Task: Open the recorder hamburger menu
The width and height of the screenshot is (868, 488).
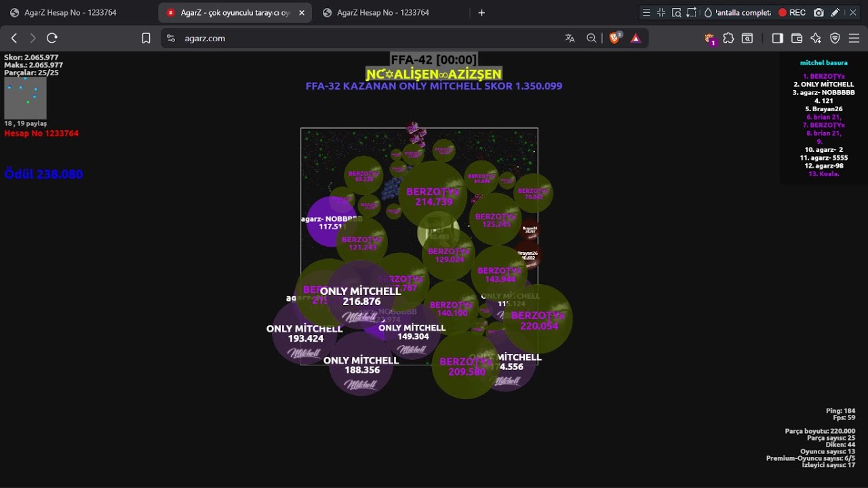Action: tap(646, 12)
